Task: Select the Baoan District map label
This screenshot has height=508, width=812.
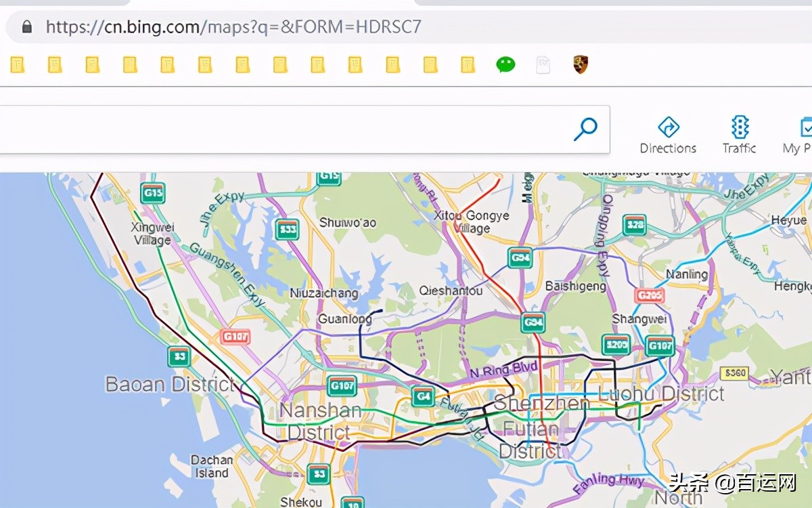Action: click(x=169, y=385)
